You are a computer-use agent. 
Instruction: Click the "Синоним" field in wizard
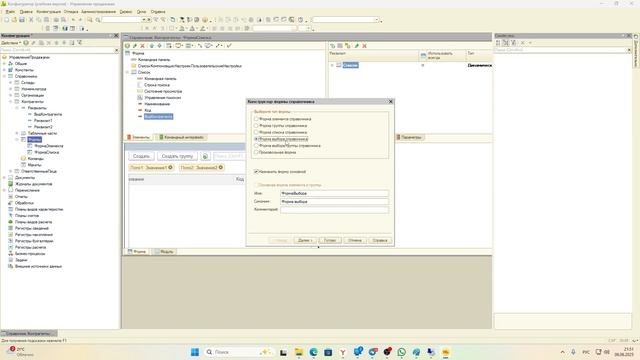(334, 201)
